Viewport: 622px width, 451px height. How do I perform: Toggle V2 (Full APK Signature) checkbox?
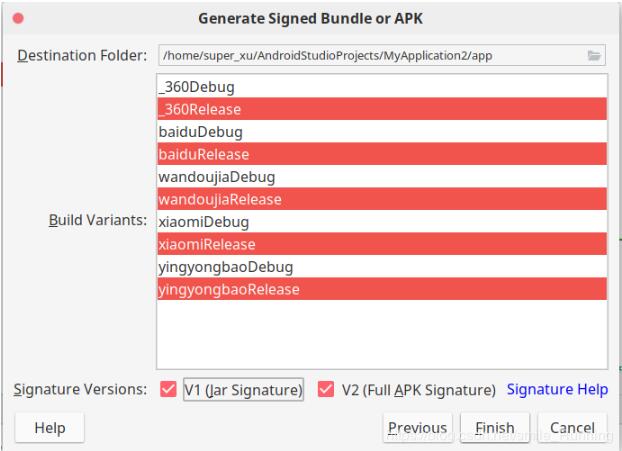click(326, 389)
